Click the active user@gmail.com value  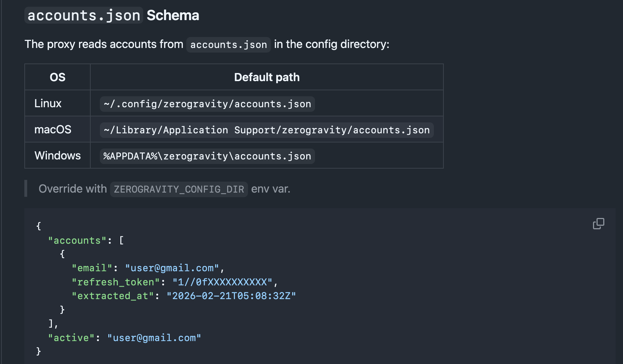(154, 338)
